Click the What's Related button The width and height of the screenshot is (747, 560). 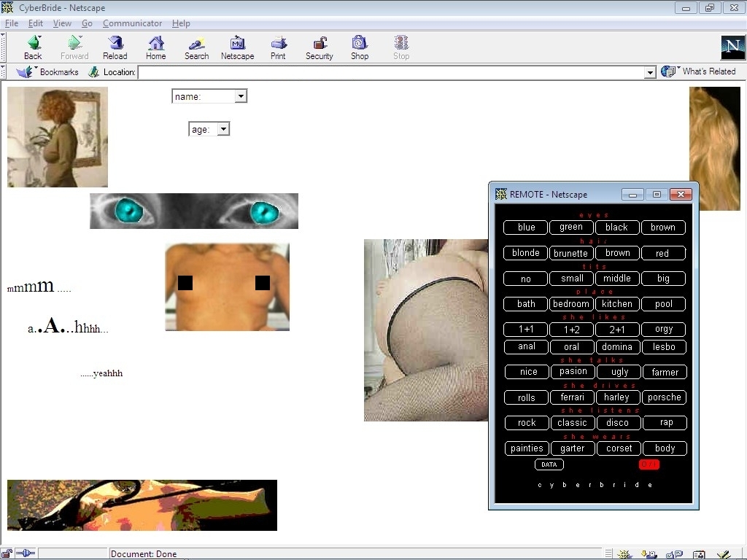tap(700, 71)
